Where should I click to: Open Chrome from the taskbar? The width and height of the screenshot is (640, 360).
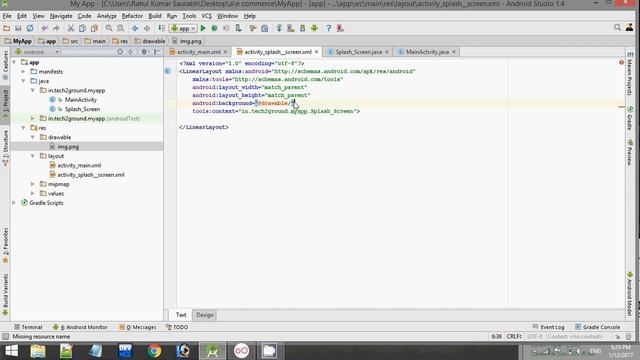tap(154, 351)
